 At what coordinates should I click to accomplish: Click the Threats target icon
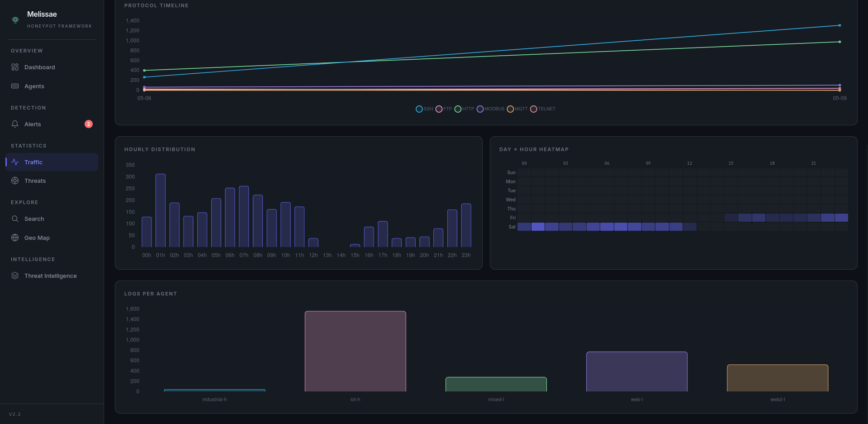coord(15,181)
